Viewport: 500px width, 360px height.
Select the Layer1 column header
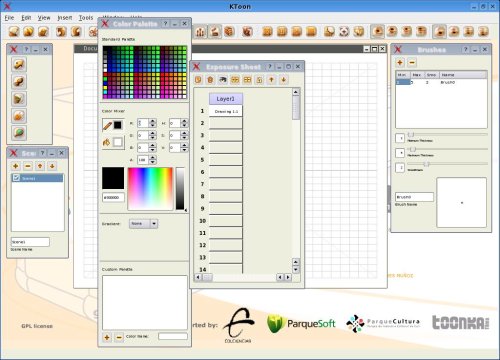pyautogui.click(x=226, y=99)
